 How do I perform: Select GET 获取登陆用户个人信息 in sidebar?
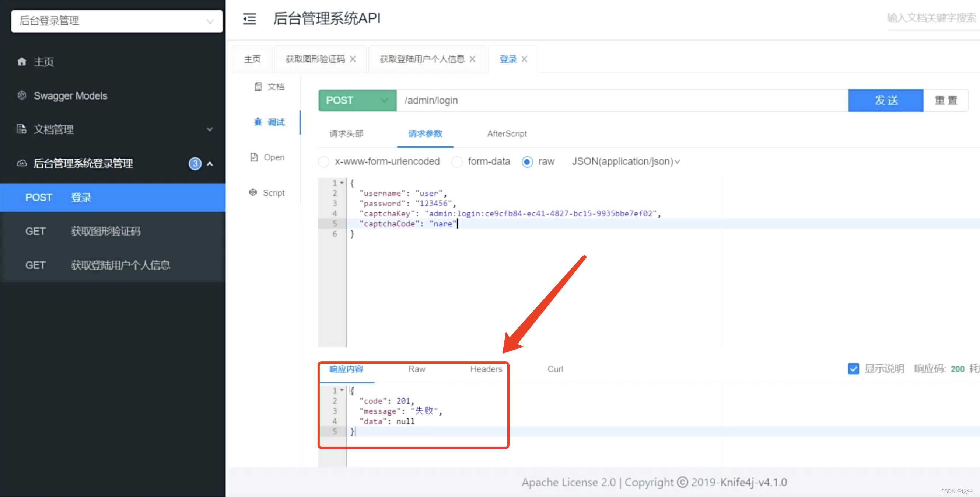[x=113, y=265]
